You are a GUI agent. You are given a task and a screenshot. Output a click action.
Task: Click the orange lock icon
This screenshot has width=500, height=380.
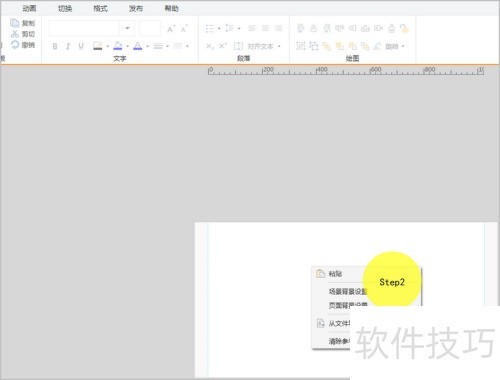click(x=404, y=28)
